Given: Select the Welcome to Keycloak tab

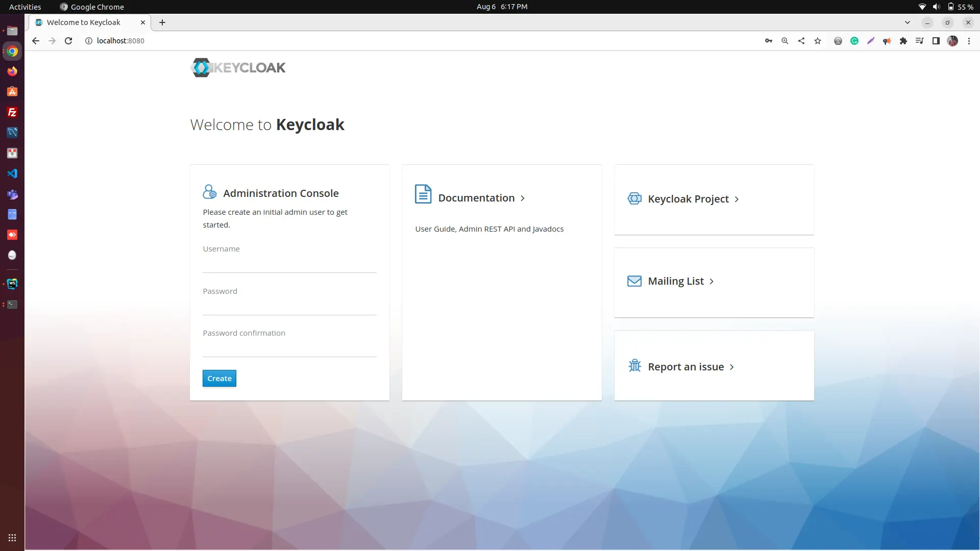Looking at the screenshot, I should tap(90, 22).
